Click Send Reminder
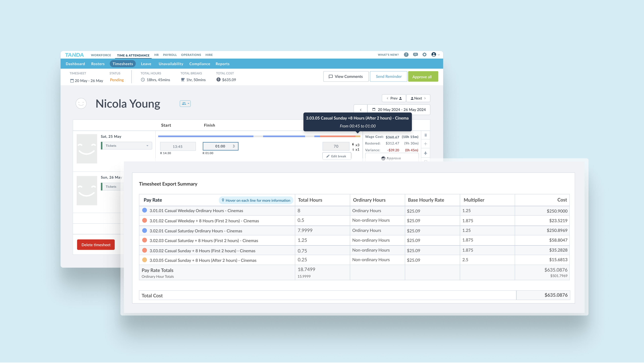 click(x=389, y=77)
